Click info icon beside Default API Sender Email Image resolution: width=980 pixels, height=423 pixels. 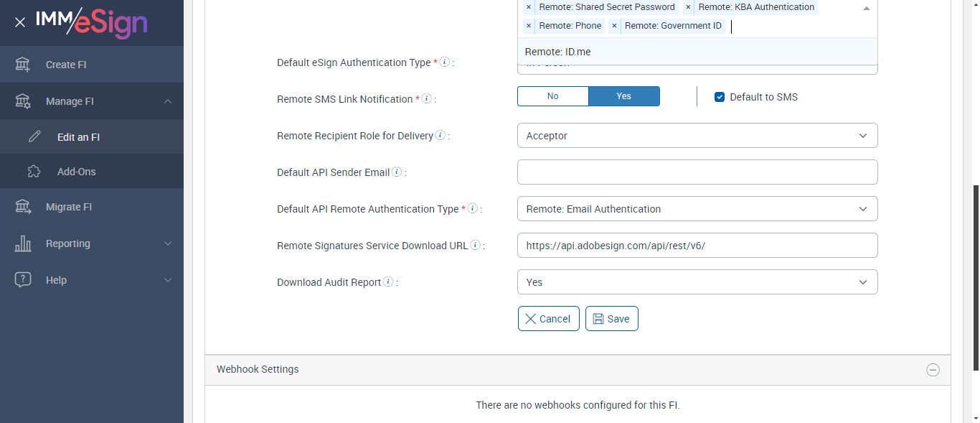(397, 172)
